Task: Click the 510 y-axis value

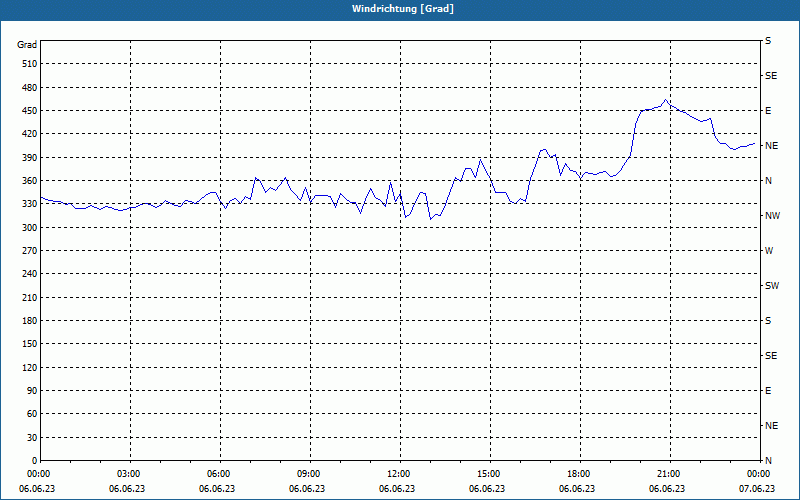Action: (30, 64)
